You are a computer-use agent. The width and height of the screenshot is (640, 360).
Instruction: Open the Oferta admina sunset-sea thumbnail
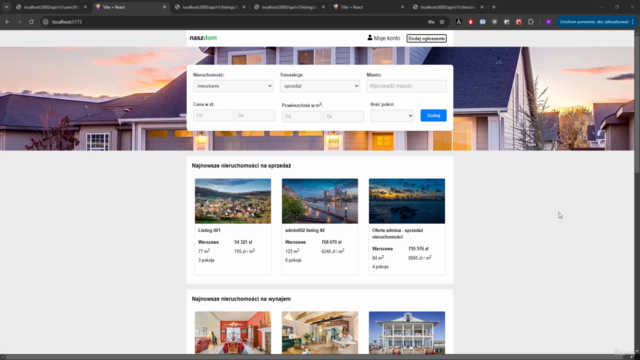tap(407, 201)
